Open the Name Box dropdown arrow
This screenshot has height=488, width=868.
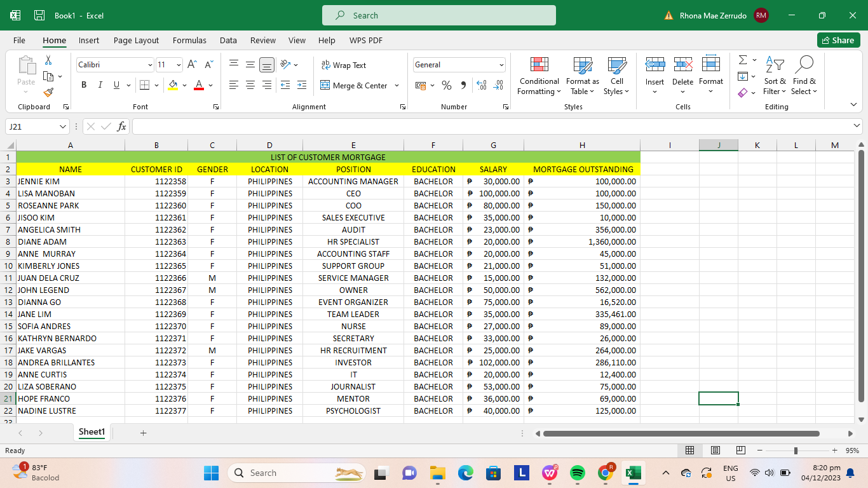62,126
